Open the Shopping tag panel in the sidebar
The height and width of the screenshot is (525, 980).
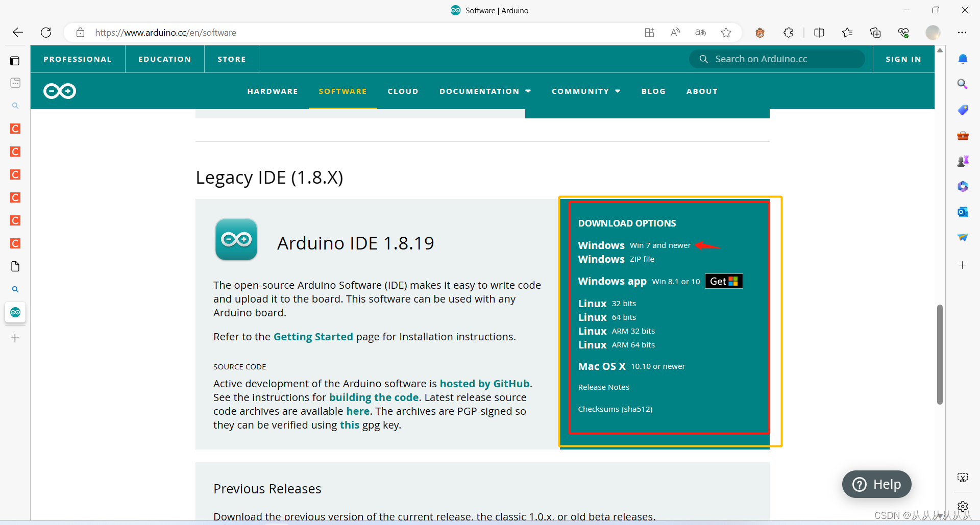tap(963, 110)
